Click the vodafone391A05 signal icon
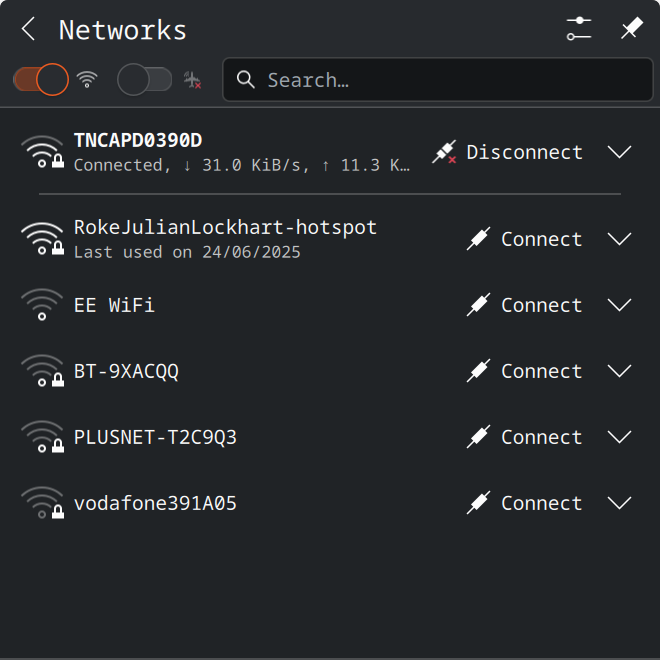The image size is (660, 660). point(42,503)
